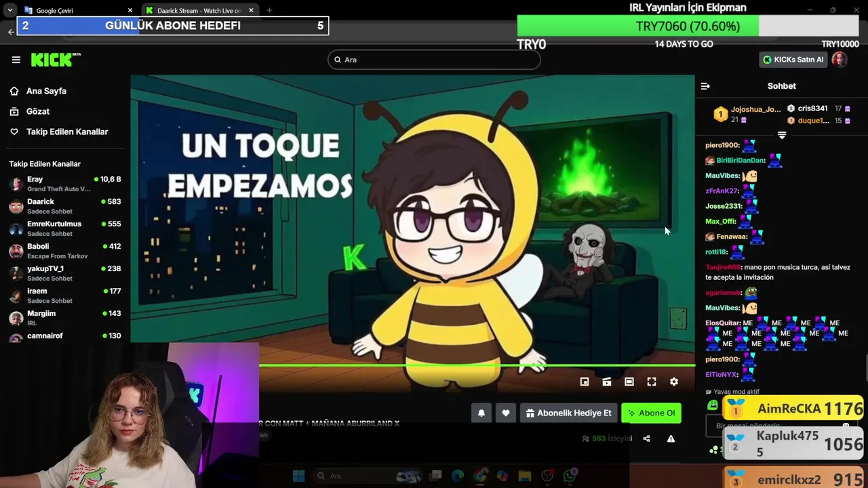
Task: Open Baboli's Escape From Tarkov stream
Action: 65,251
